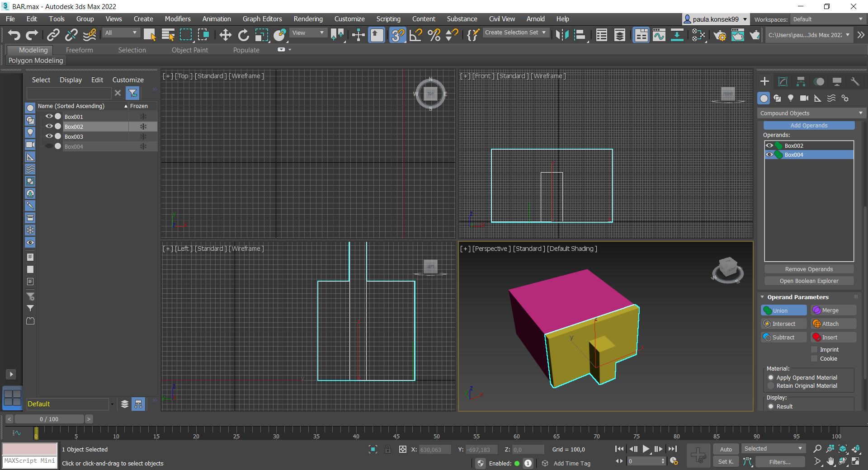Open paula.konsek99 account dropdown
This screenshot has width=868, height=470.
click(715, 19)
